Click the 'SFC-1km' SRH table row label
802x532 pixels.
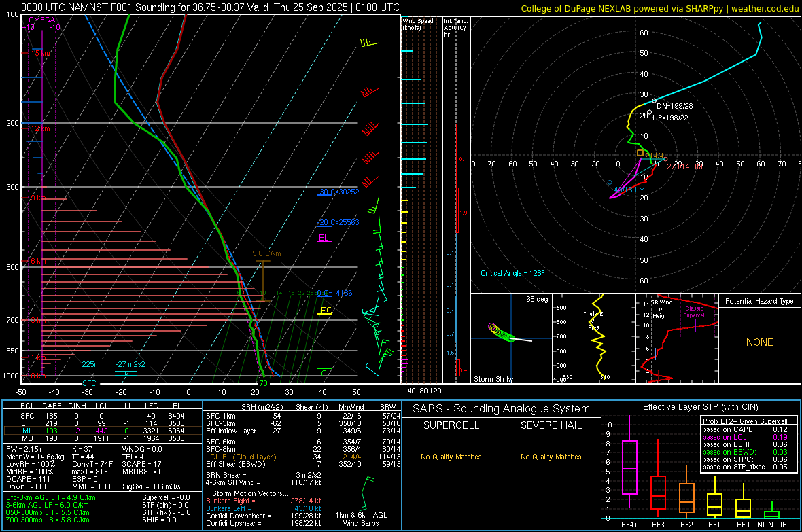pos(221,416)
